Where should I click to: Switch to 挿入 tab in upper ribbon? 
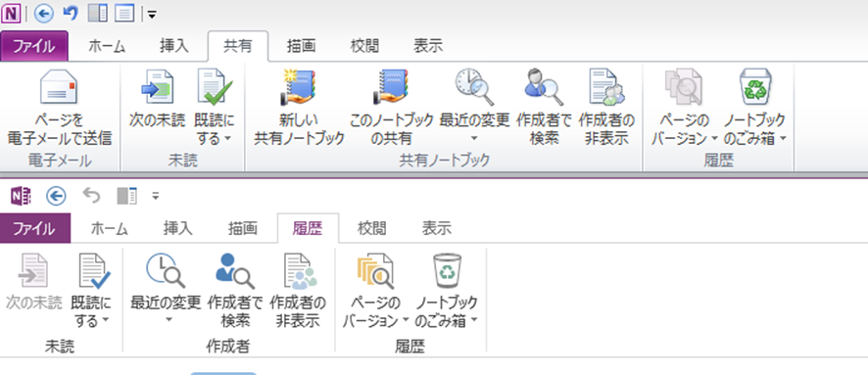173,46
